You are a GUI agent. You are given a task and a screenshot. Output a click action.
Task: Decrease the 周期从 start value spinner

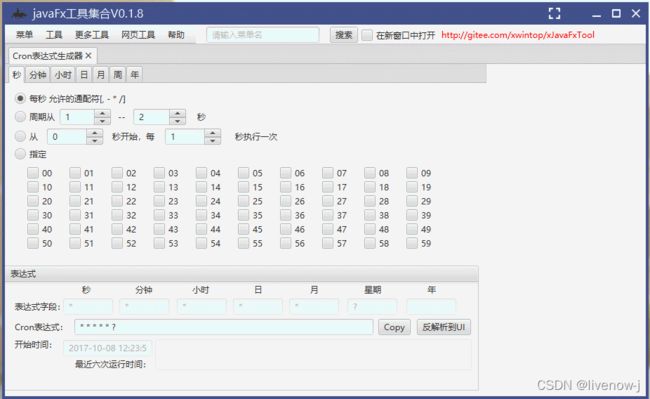tap(102, 121)
